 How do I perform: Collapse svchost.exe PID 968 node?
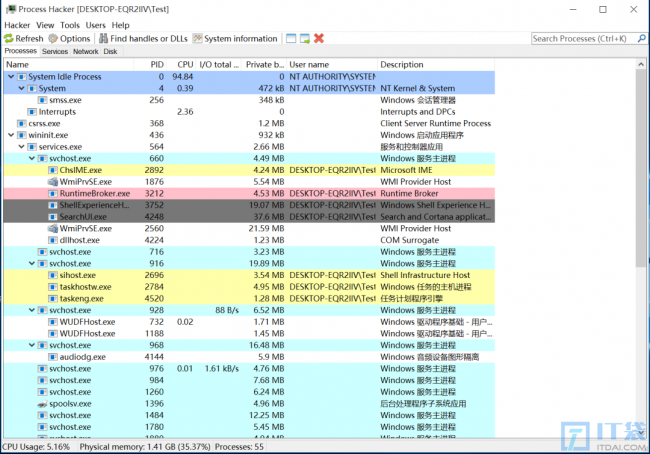coord(32,345)
